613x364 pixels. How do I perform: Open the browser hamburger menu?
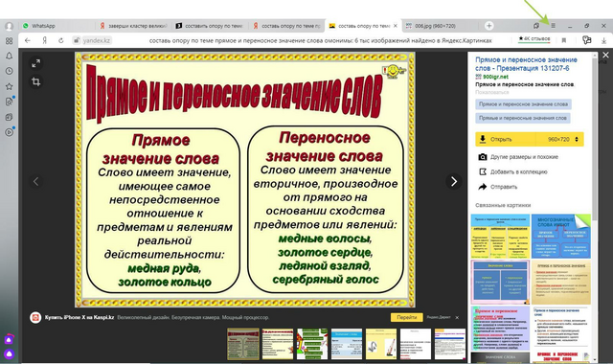point(554,26)
